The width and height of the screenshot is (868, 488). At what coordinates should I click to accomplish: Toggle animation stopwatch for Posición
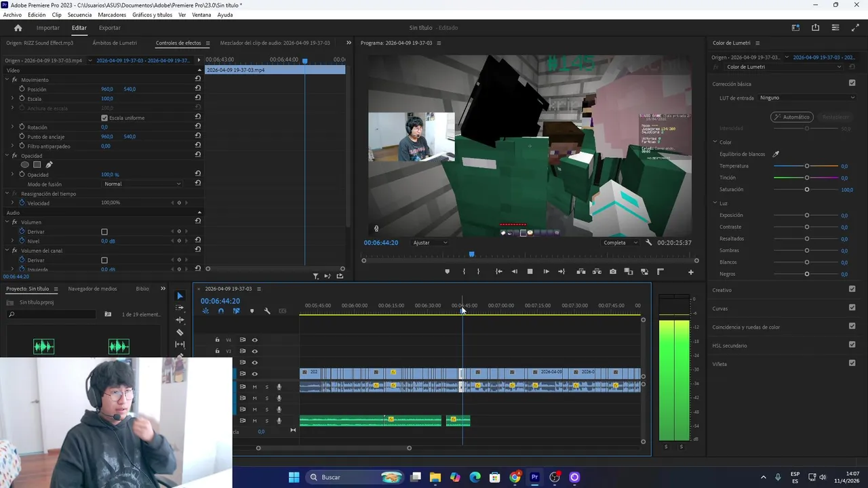click(x=22, y=89)
